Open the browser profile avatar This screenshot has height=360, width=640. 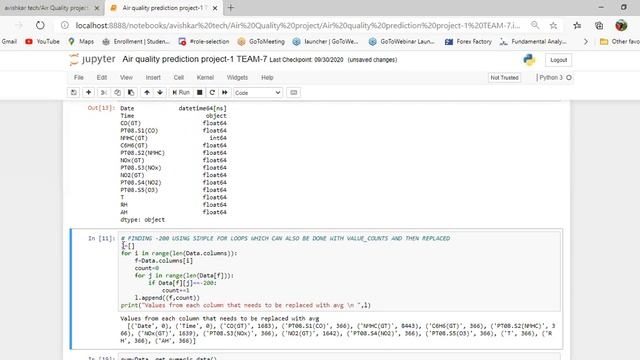tap(621, 25)
